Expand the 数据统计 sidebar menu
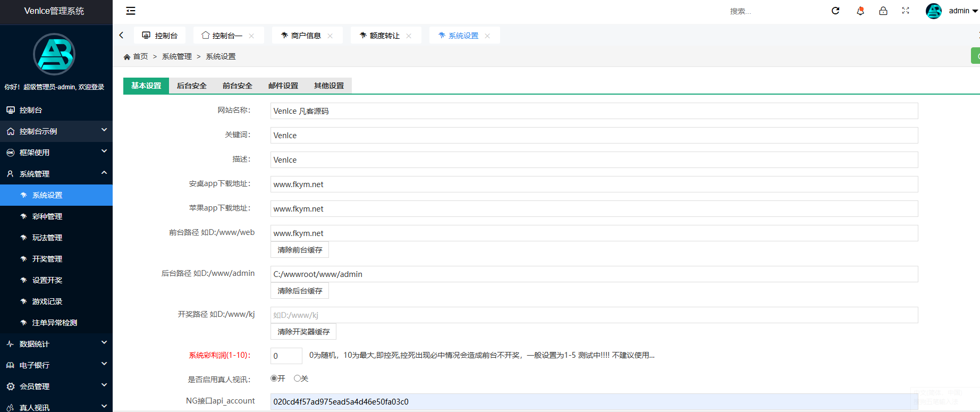This screenshot has height=412, width=980. [56, 344]
